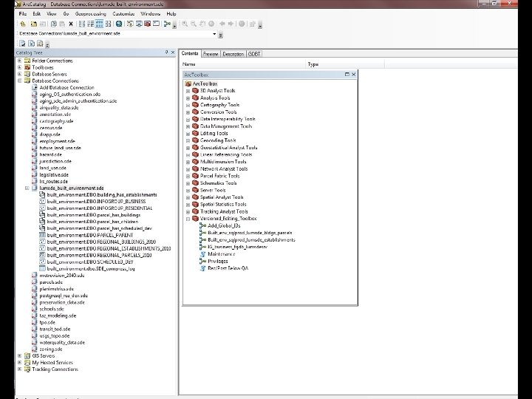This screenshot has width=532, height=399.
Task: Collapse the lumsde_built_environment.sde node
Action: (x=27, y=188)
